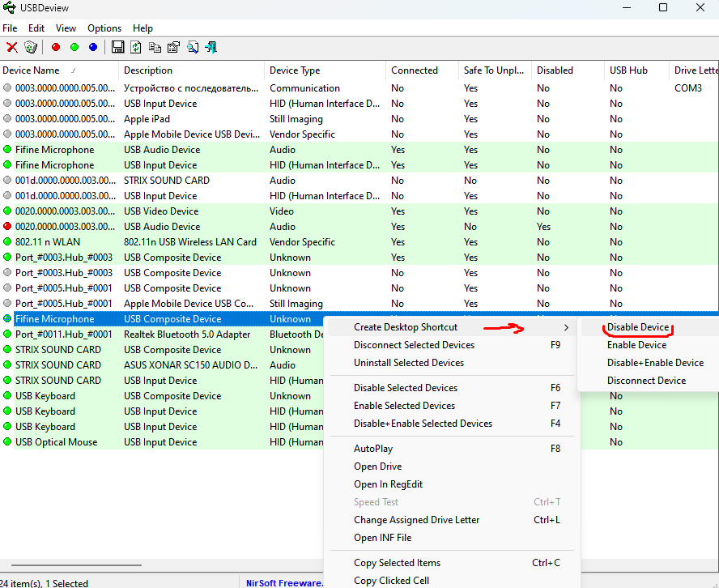This screenshot has height=588, width=719.
Task: Click the green status dot beside 802.11 n WLAN
Action: coord(7,241)
